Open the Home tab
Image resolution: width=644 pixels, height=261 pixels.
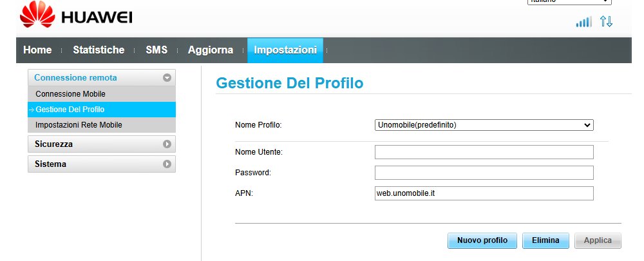[x=37, y=50]
